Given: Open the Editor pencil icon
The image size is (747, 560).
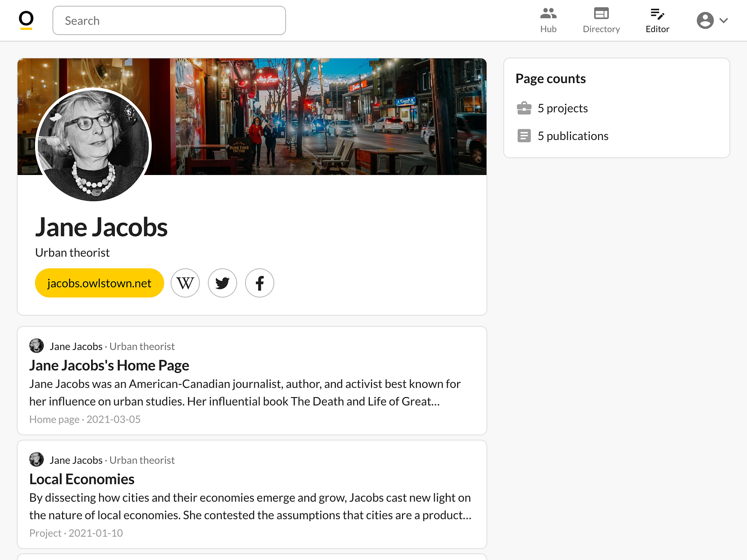Looking at the screenshot, I should pos(657,14).
